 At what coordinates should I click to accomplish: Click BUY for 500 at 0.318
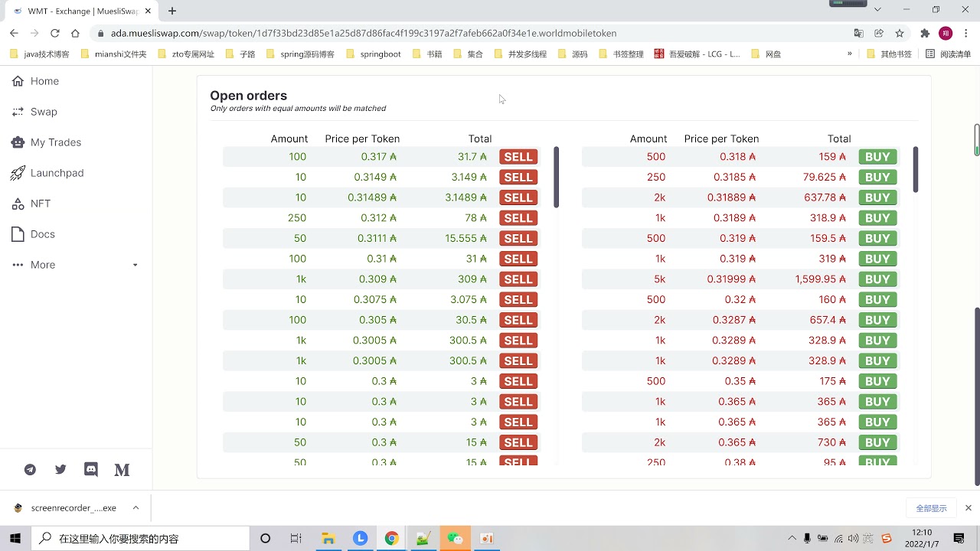click(877, 157)
